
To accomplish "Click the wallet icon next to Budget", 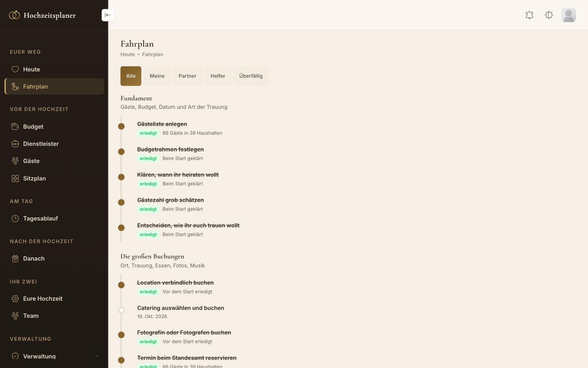I will click(x=15, y=127).
